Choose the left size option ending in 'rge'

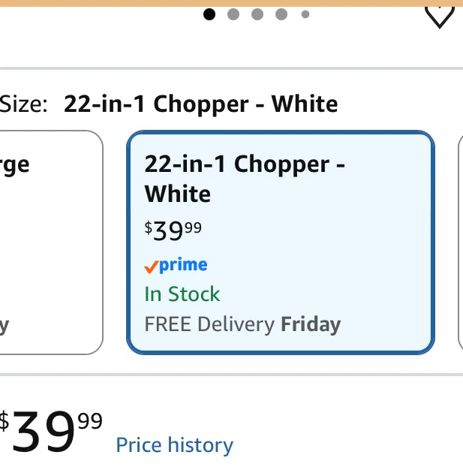click(x=51, y=243)
